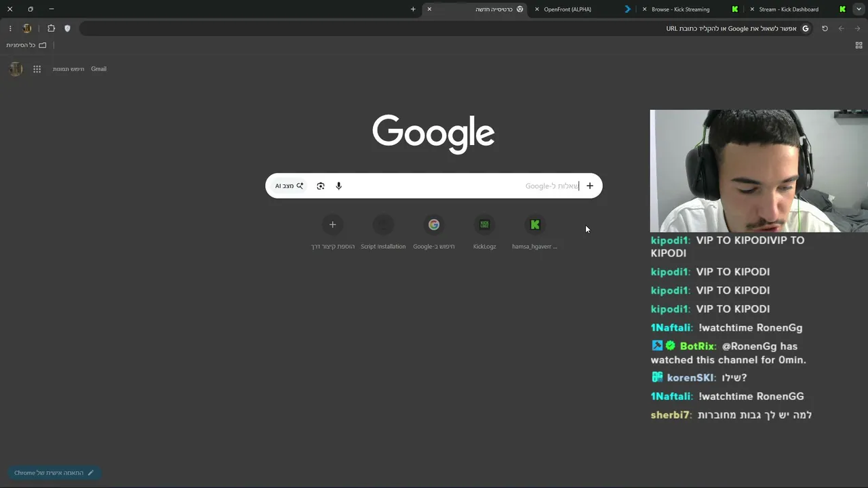Close the כרטיסייה חדשה tab

coord(429,9)
